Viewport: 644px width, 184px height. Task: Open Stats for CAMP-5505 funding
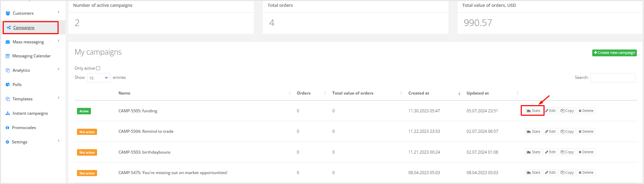(533, 111)
